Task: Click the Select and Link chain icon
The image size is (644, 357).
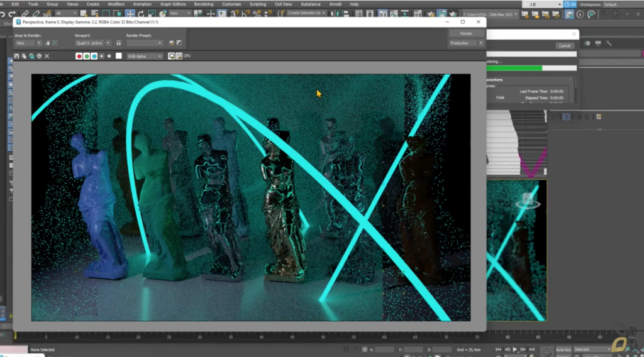Action: [25, 14]
